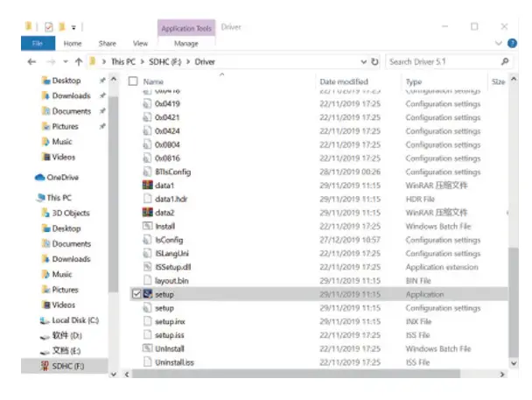Uncheck the selected setup application checkbox
Screen dimensions: 532x400
(136, 294)
